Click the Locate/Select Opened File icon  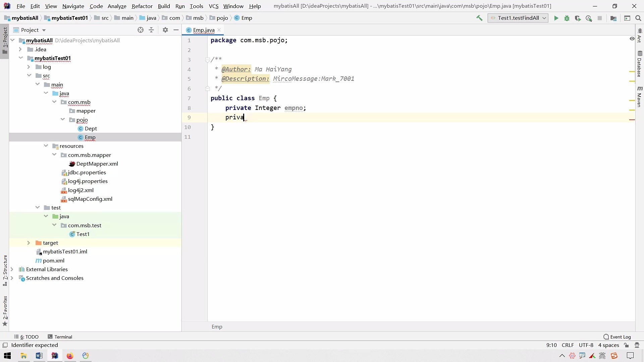[x=141, y=30]
